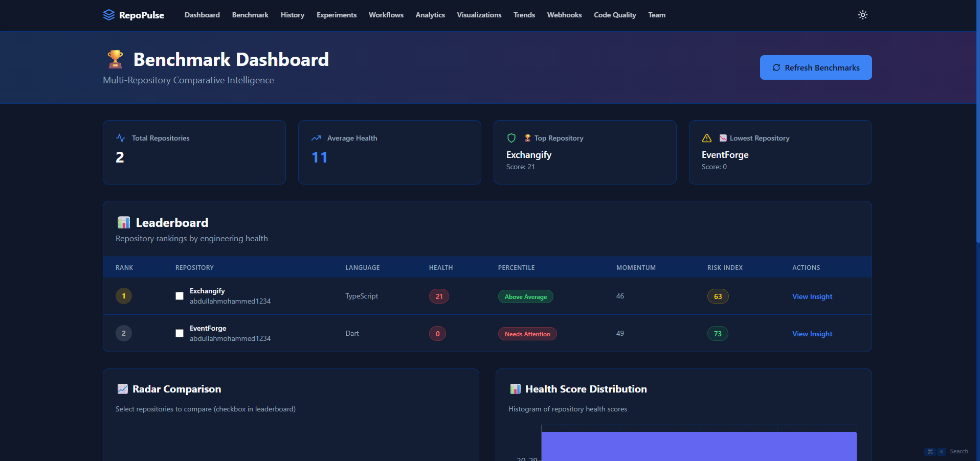This screenshot has height=461, width=980.
Task: Open View Insight for Exchangify
Action: click(x=812, y=296)
